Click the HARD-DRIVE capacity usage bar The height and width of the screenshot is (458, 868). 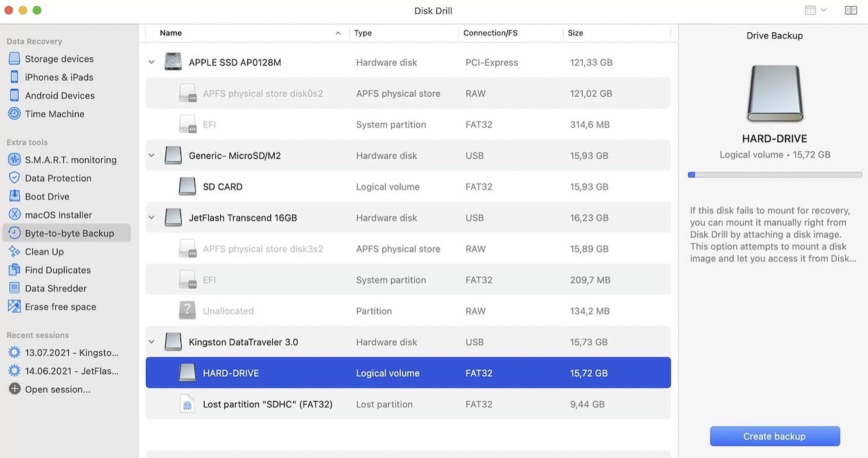pos(774,175)
